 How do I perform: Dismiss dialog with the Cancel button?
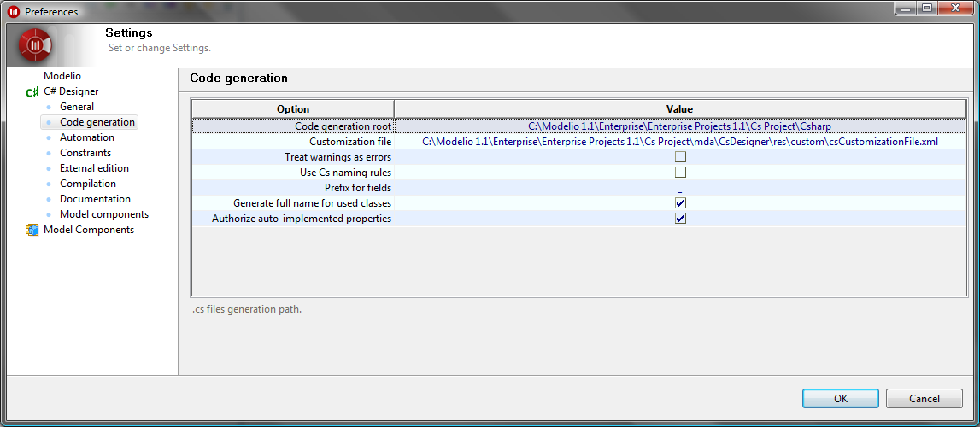924,398
